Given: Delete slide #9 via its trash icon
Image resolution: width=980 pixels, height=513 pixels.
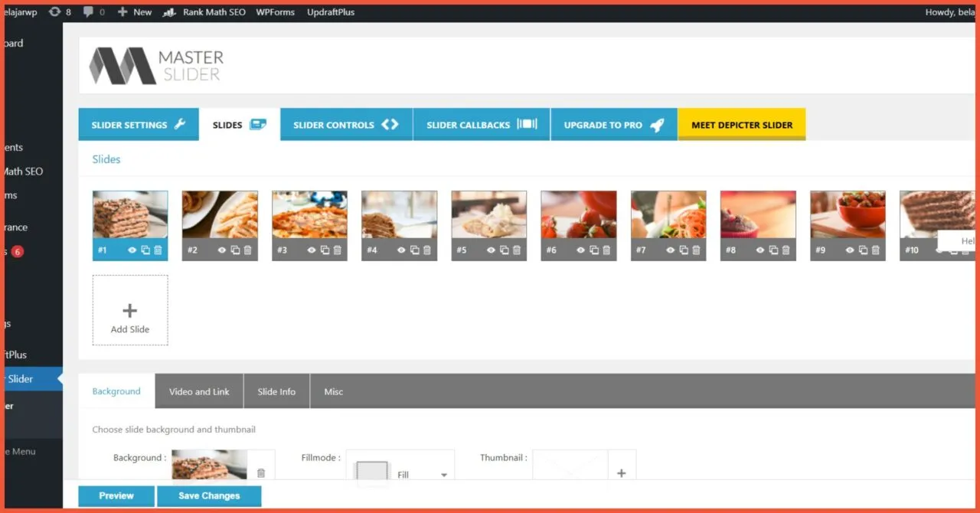Looking at the screenshot, I should pos(875,250).
